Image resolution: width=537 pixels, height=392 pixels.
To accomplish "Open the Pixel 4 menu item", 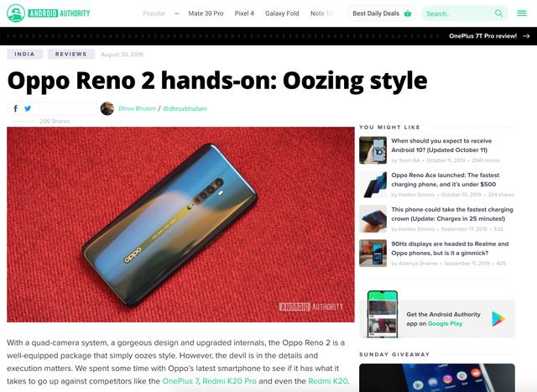I will click(244, 13).
